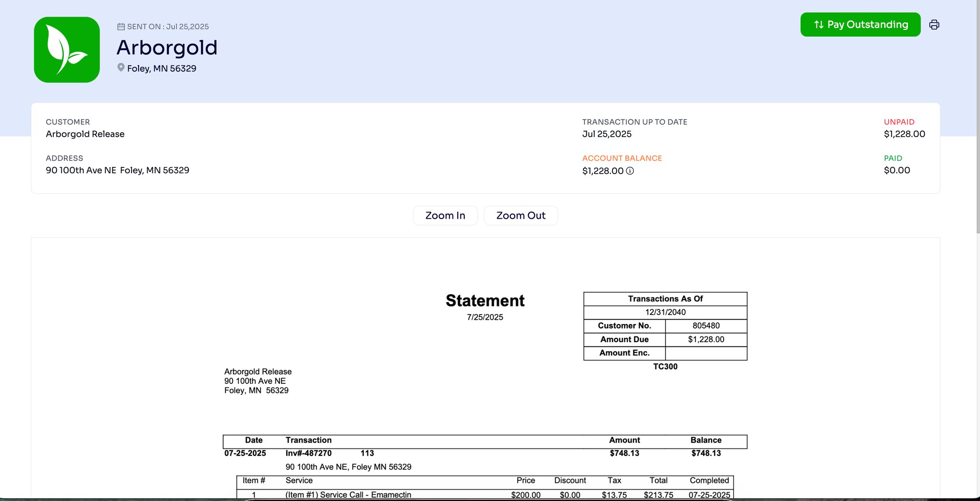Image resolution: width=980 pixels, height=501 pixels.
Task: Click the Pay Outstanding button
Action: click(x=860, y=25)
